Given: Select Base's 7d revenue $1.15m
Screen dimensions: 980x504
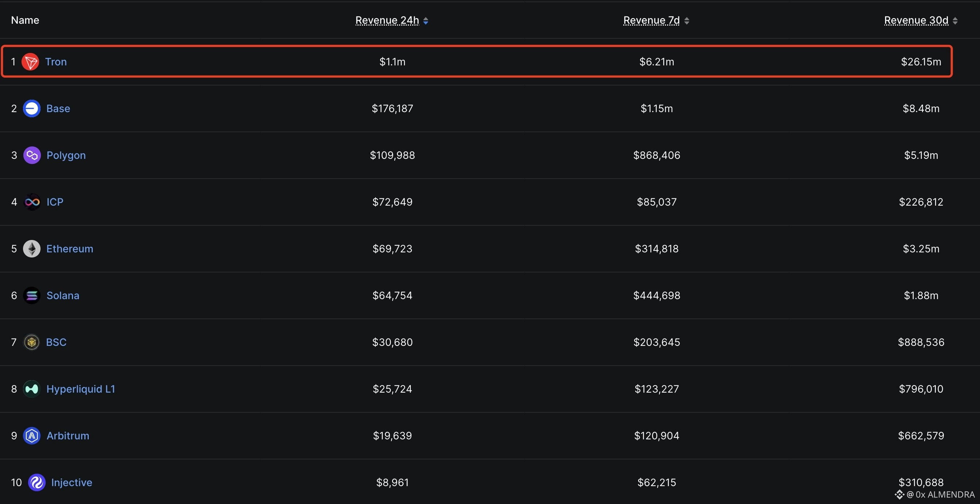Looking at the screenshot, I should coord(656,108).
